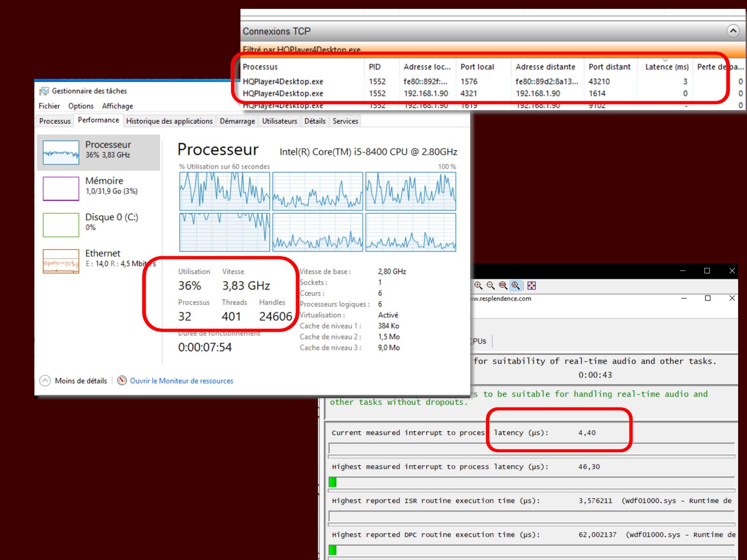Click the auto zoom magnifier icon
747x560 pixels.
515,285
